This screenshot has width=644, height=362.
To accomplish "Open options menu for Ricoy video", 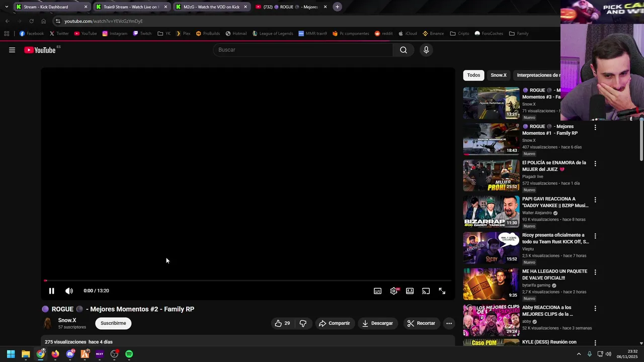I will point(595,236).
